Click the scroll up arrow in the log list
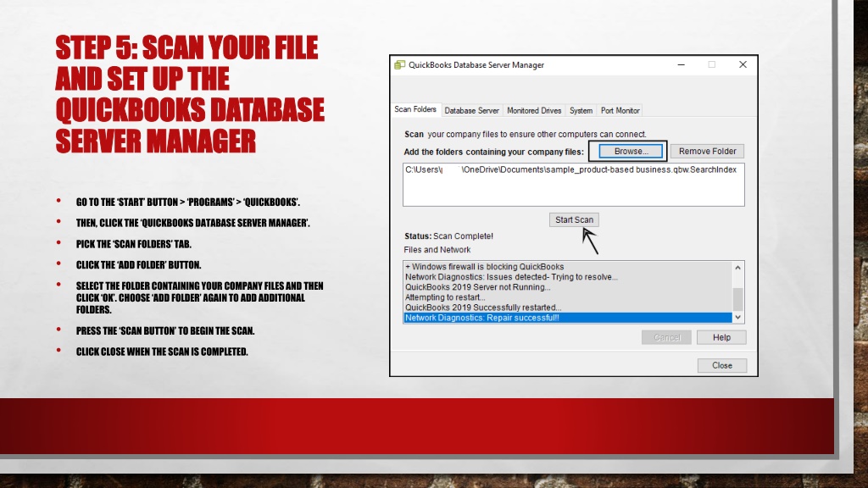 pos(738,268)
